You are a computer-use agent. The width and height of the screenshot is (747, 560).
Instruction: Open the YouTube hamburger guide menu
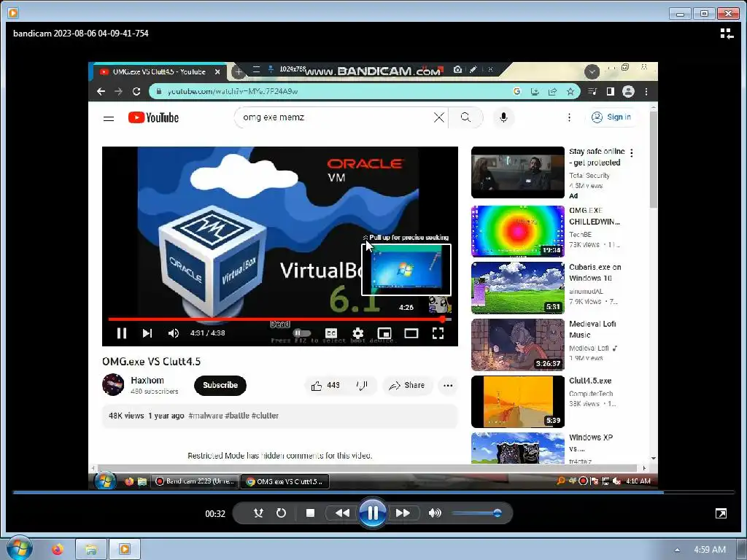tap(109, 118)
